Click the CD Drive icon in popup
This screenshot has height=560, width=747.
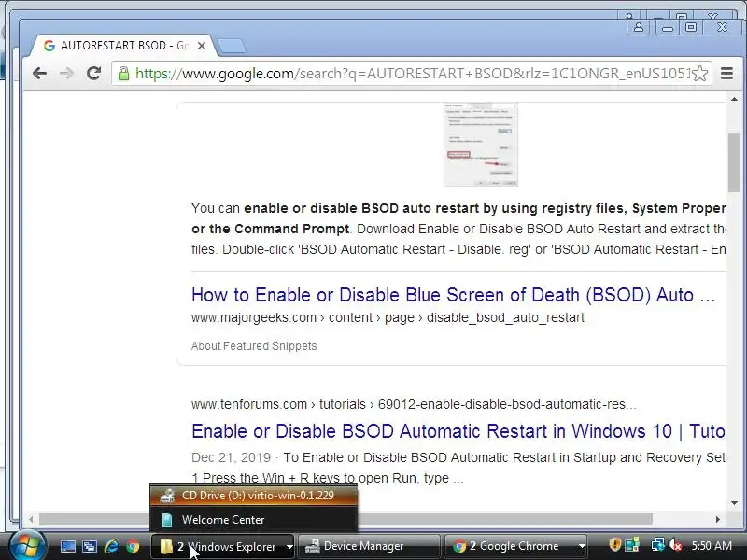(167, 496)
